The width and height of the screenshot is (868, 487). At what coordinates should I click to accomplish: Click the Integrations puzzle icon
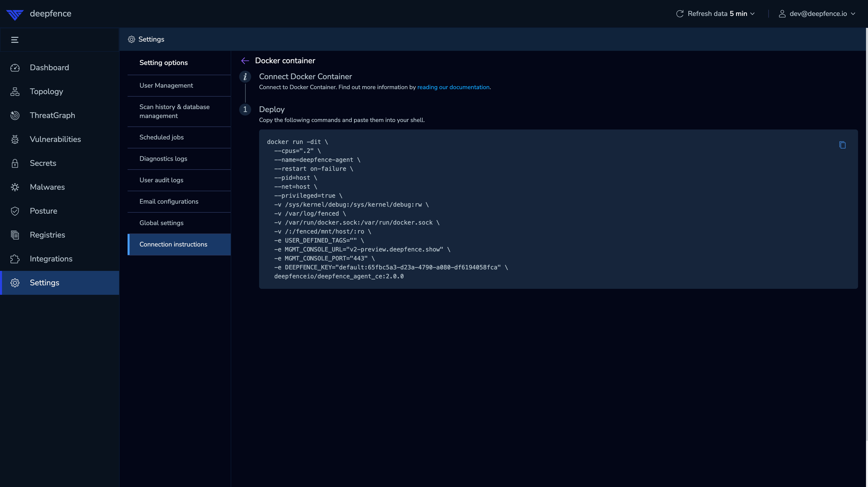point(15,259)
